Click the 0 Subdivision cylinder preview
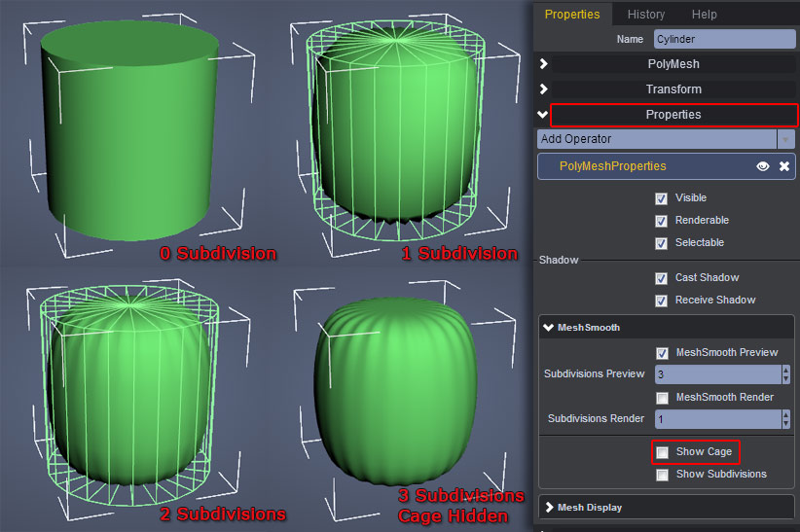 click(x=129, y=131)
